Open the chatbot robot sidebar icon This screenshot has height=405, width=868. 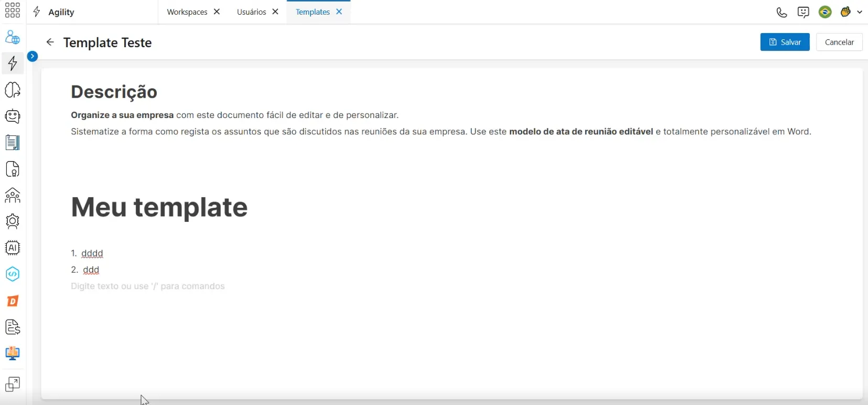13,116
